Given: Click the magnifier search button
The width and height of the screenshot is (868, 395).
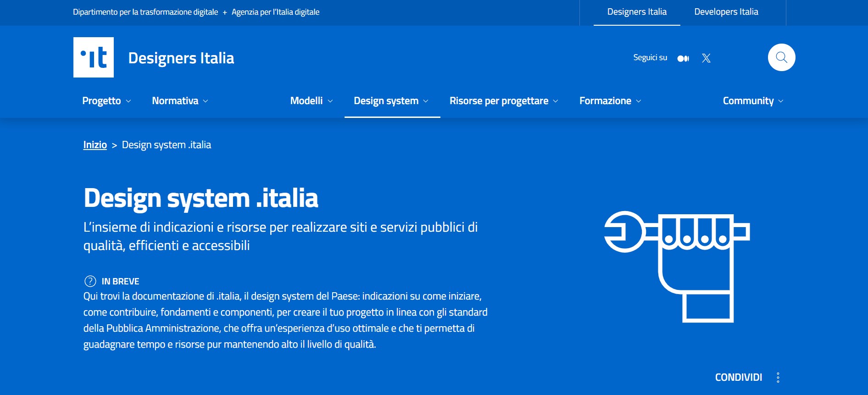Looking at the screenshot, I should point(782,57).
